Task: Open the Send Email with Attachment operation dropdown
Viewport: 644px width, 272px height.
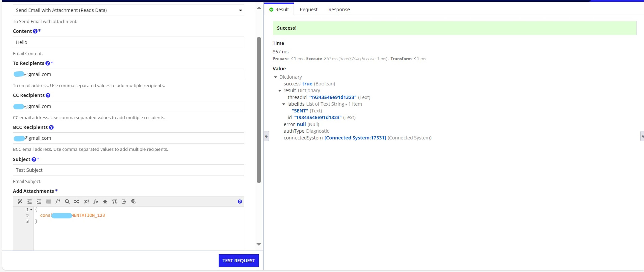Action: [x=128, y=10]
